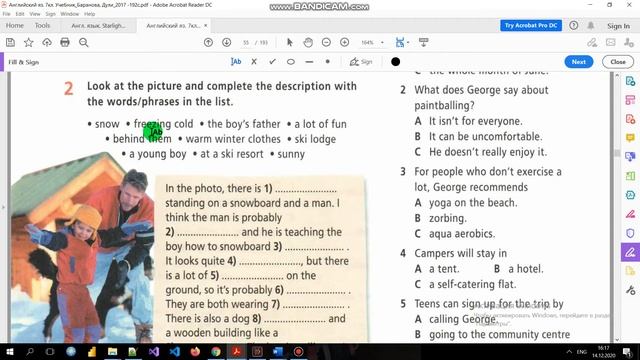Viewport: 640px width, 360px height.
Task: Click the Try Acrobat Pro DC button
Action: (531, 25)
